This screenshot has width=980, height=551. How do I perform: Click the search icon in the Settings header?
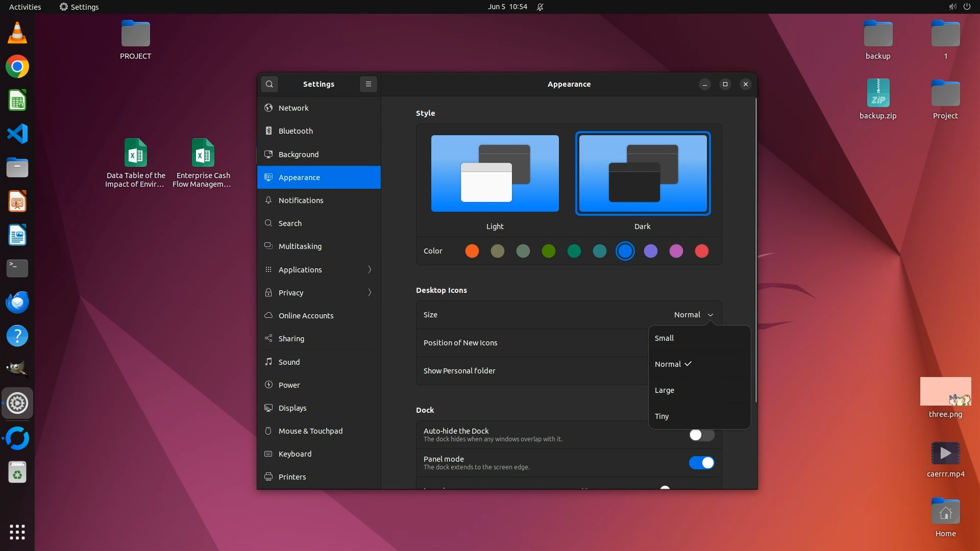(x=269, y=84)
